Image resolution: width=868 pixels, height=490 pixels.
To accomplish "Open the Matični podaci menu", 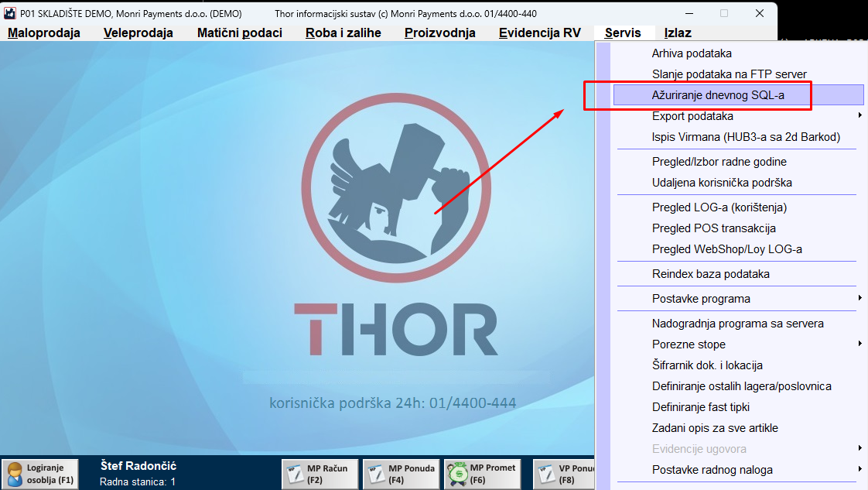I will [240, 33].
